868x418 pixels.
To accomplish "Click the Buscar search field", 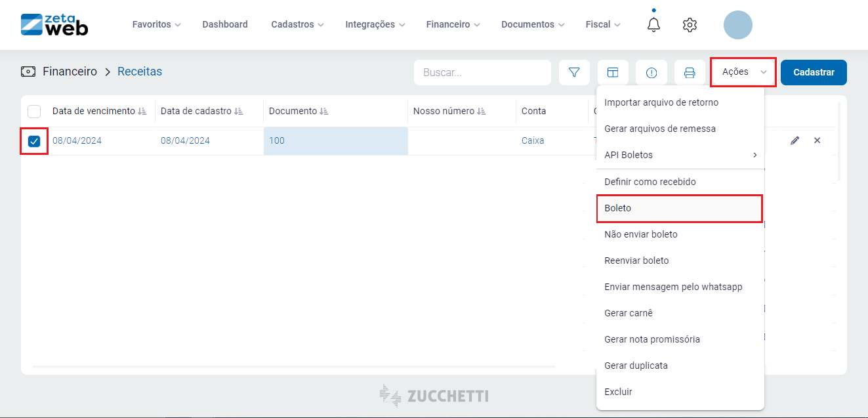I will [x=482, y=72].
